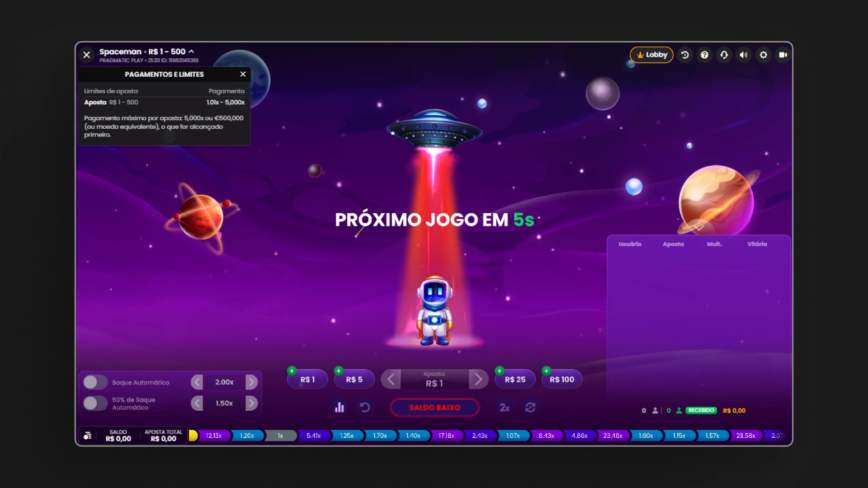Screen dimensions: 868x488
Task: Mute the game sound speaker icon
Action: point(744,55)
